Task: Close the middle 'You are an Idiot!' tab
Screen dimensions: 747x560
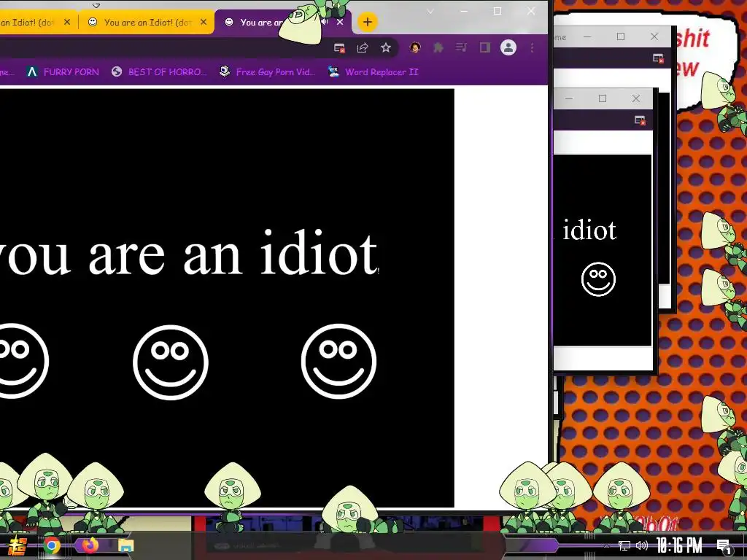Action: click(x=204, y=22)
